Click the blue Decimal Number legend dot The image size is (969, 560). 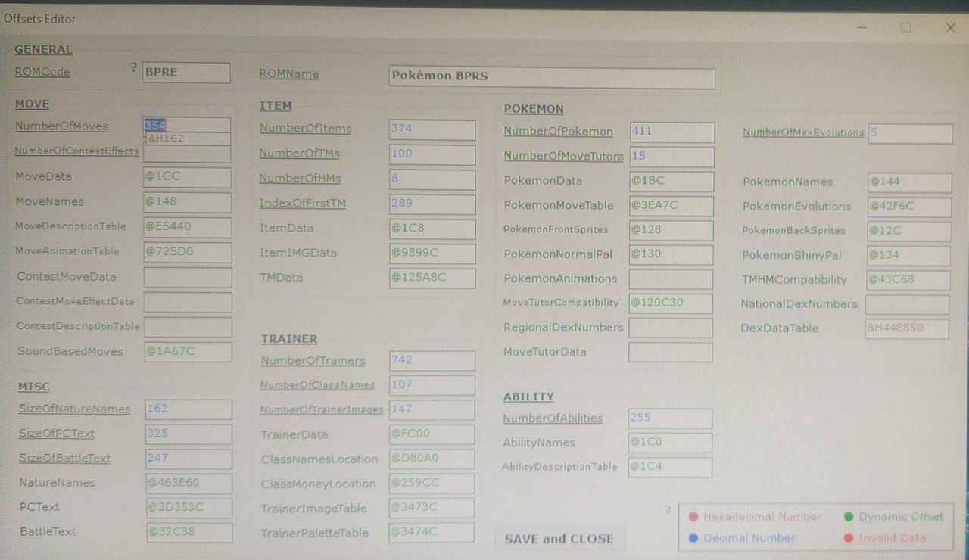click(693, 538)
